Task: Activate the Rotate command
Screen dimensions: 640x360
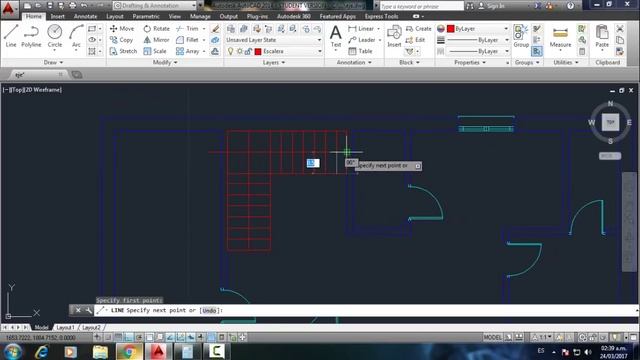Action: coord(156,29)
